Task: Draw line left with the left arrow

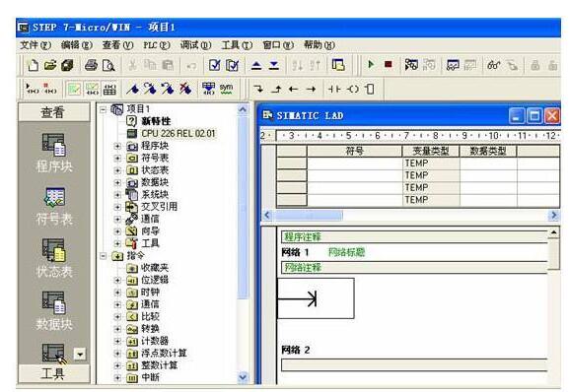Action: click(x=294, y=89)
